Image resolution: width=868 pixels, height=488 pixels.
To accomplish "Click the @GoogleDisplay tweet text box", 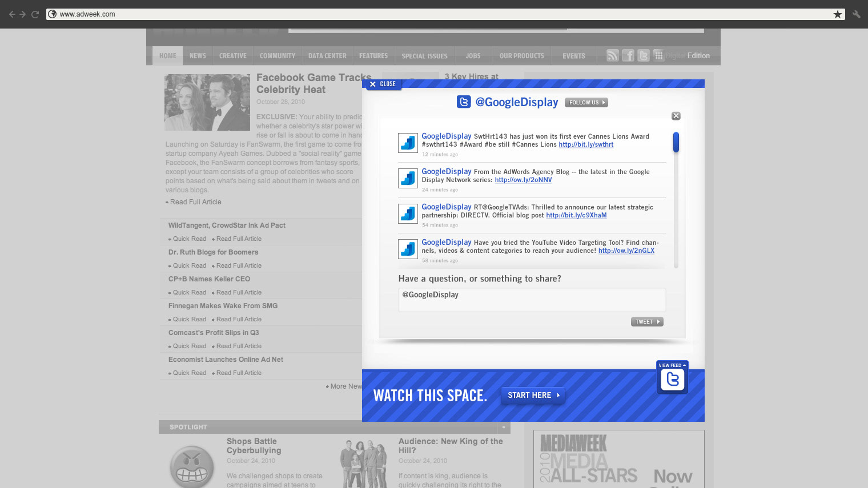I will point(532,300).
